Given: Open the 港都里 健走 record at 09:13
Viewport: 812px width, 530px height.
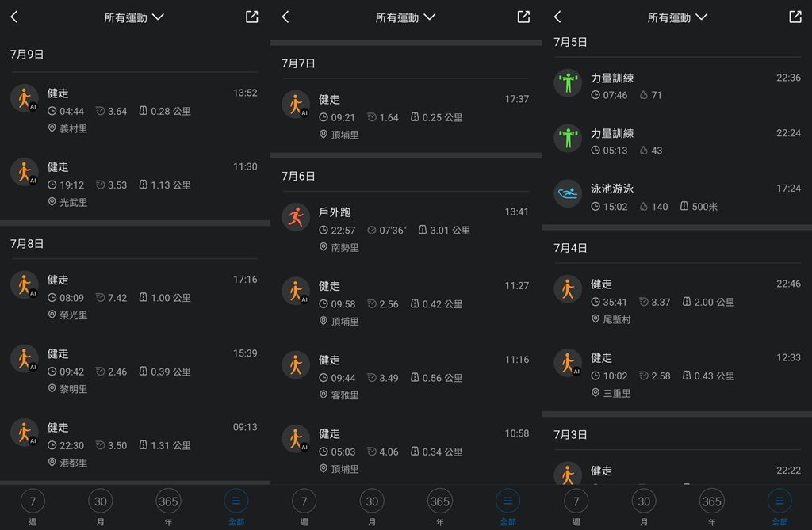Looking at the screenshot, I should click(134, 444).
